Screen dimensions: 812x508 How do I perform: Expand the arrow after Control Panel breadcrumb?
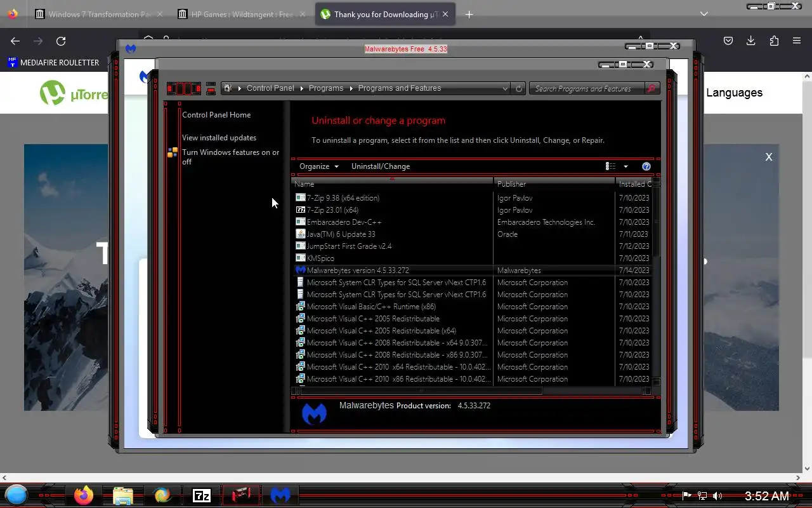301,88
